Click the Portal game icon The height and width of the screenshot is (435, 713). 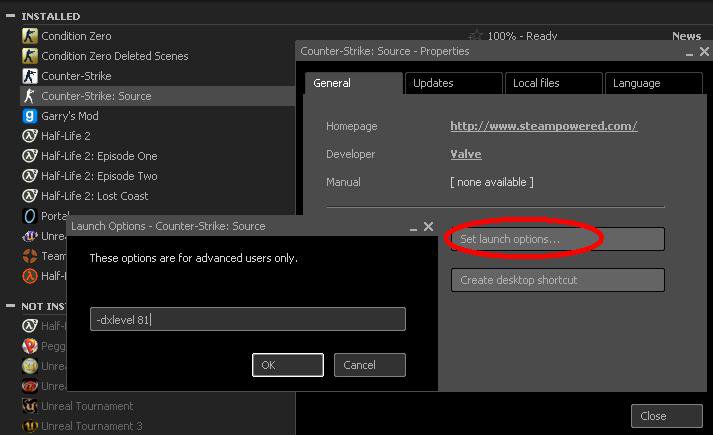[30, 216]
